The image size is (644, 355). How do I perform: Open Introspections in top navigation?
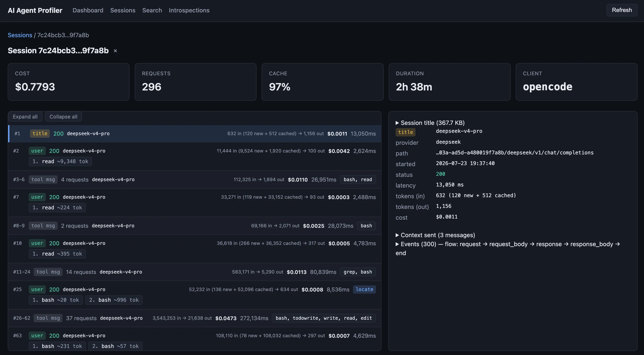pyautogui.click(x=189, y=10)
